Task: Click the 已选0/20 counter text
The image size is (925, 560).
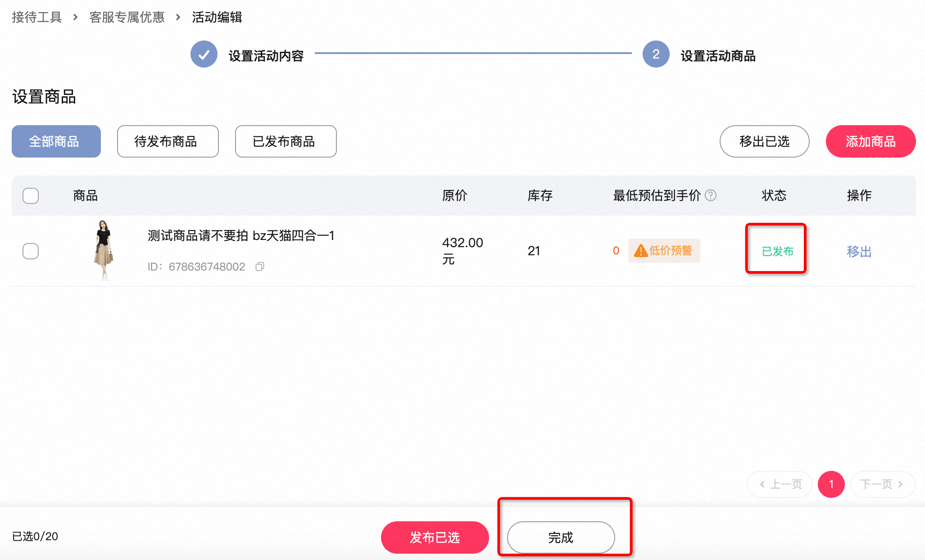Action: [x=35, y=536]
